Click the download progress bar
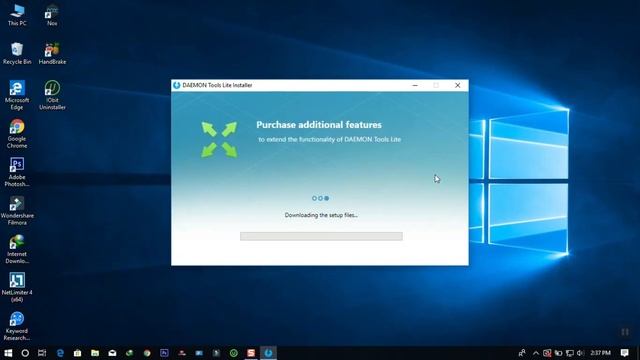Image resolution: width=640 pixels, height=360 pixels. [x=321, y=236]
